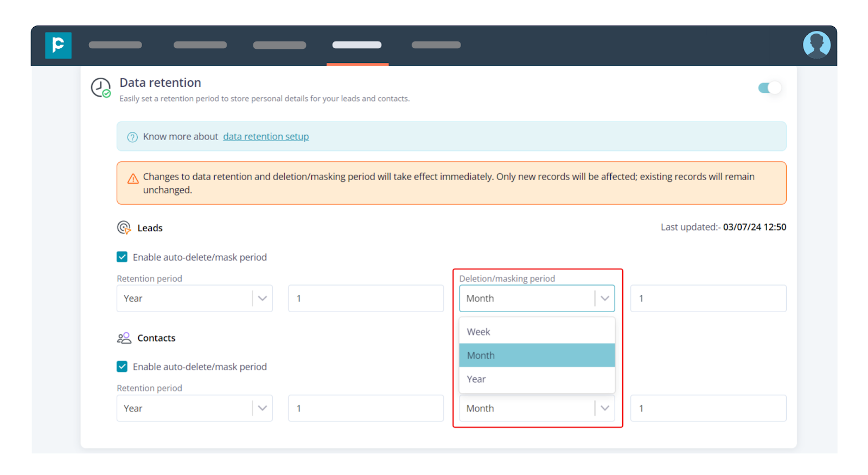The height and width of the screenshot is (475, 868).
Task: Open Leads Retention period Year dropdown
Action: [x=195, y=299]
